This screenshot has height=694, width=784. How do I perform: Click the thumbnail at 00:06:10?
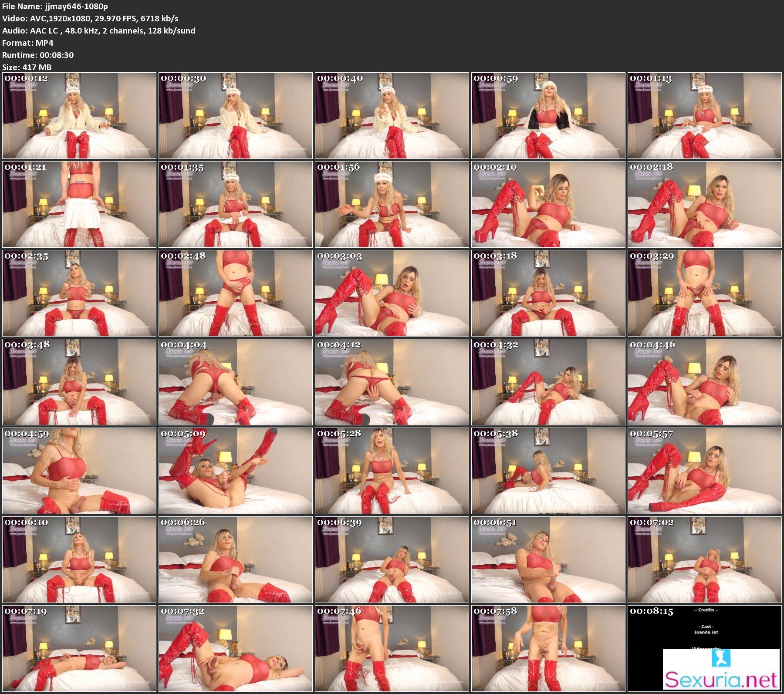[x=79, y=559]
